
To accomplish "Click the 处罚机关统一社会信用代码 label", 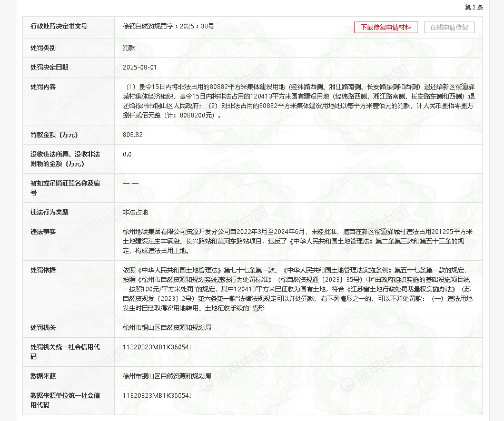I will 65,351.
